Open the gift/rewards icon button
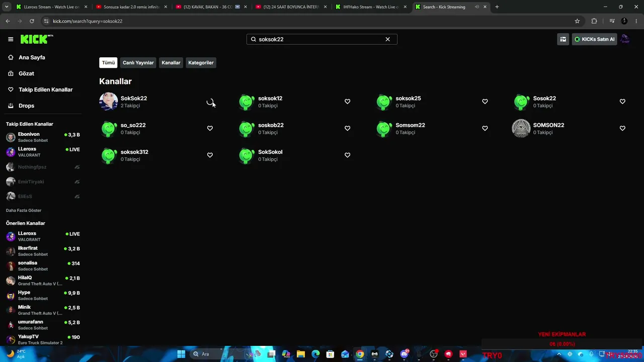Screen dimensions: 644x362 pyautogui.click(x=563, y=39)
